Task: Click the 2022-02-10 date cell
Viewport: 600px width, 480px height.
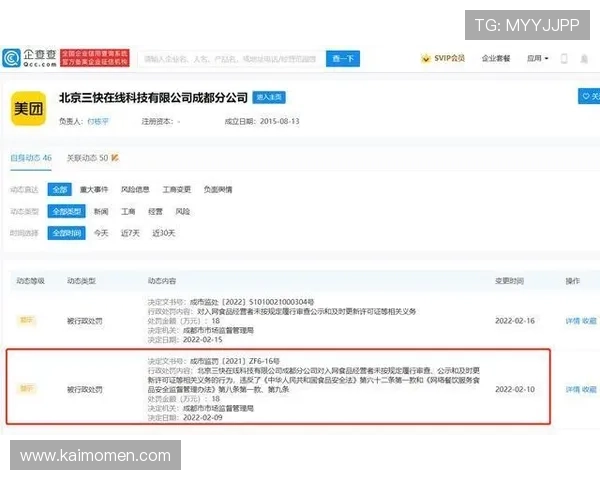Action: click(x=515, y=389)
